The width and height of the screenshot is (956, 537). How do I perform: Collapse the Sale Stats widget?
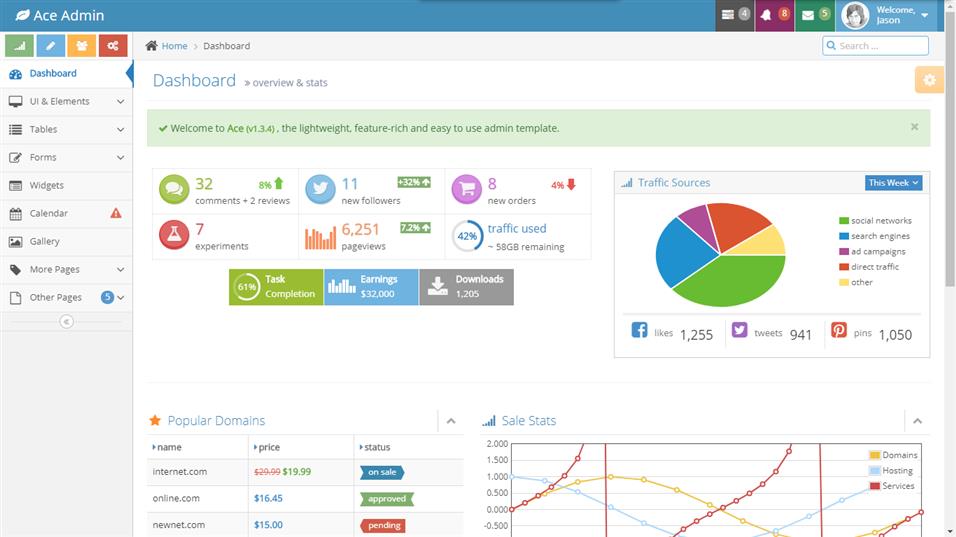tap(917, 421)
